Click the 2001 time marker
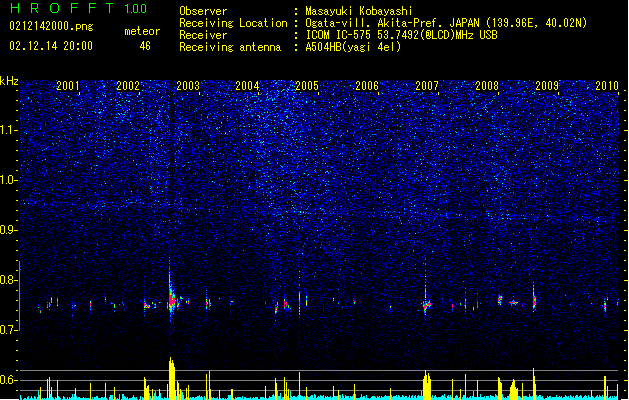The width and height of the screenshot is (629, 400). 68,85
